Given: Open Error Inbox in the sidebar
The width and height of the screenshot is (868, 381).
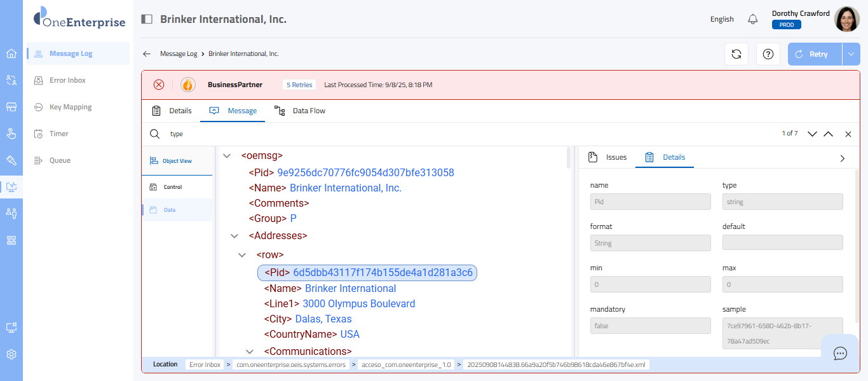Looking at the screenshot, I should click(x=67, y=80).
